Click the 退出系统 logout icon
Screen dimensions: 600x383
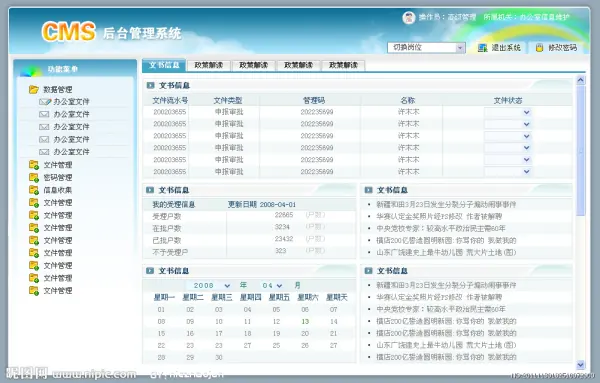tap(483, 48)
